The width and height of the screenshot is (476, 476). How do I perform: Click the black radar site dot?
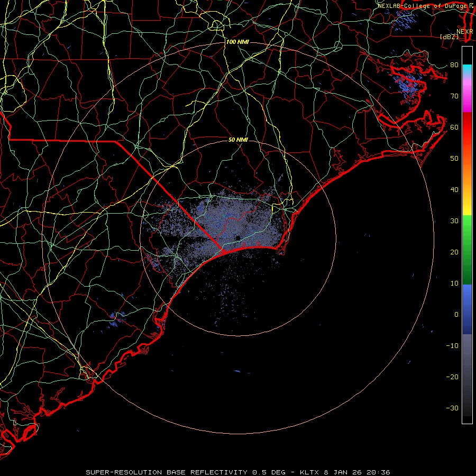237,237
